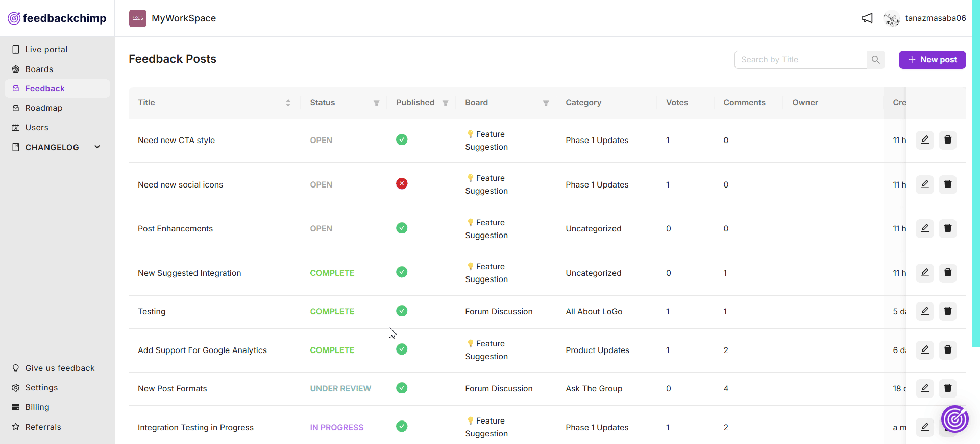Click the tanazmasaba06 username

coord(936,18)
